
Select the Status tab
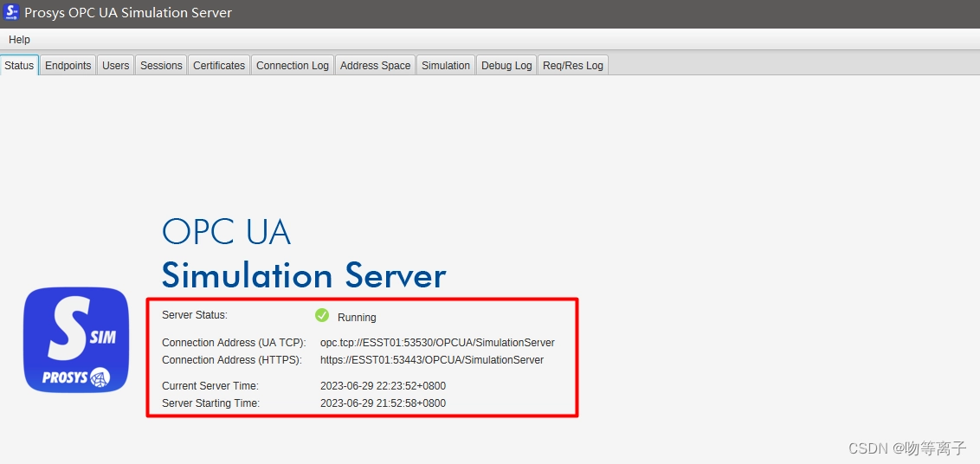19,66
